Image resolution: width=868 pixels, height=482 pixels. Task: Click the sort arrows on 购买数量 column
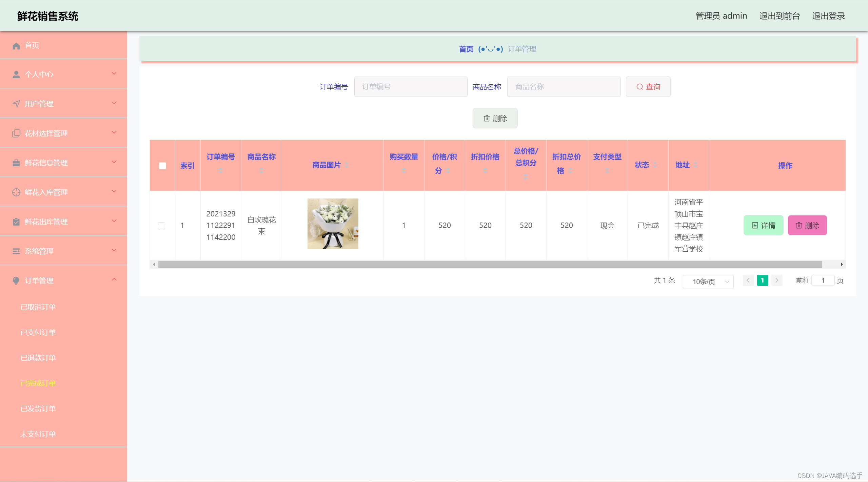point(404,171)
